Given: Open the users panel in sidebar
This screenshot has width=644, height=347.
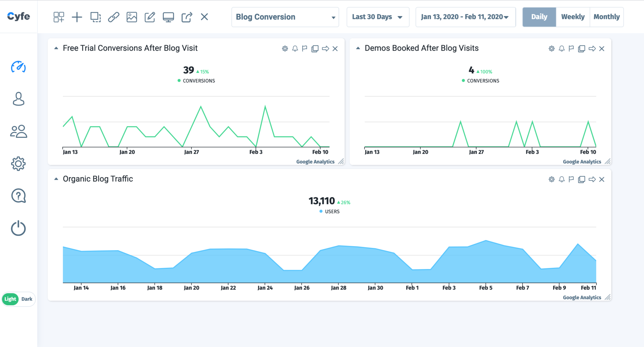Looking at the screenshot, I should click(19, 131).
